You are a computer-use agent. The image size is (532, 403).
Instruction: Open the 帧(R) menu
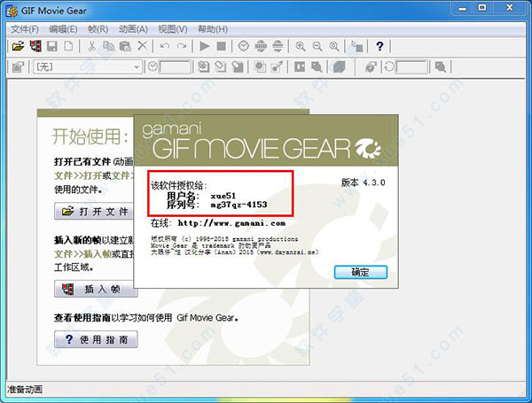pyautogui.click(x=98, y=29)
